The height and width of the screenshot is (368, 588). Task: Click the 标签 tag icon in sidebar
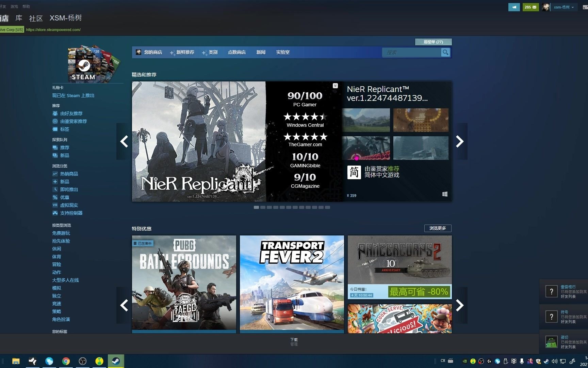coord(55,129)
